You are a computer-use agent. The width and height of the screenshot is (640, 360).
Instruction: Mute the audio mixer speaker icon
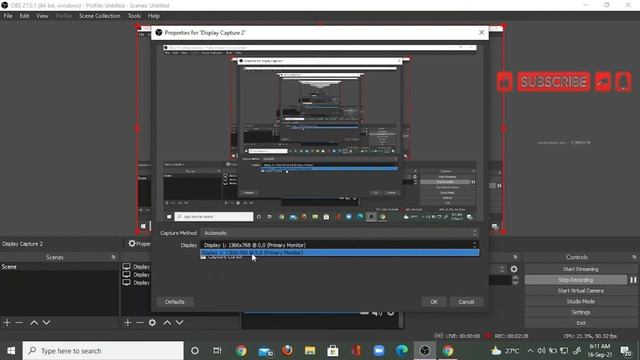coord(378,313)
